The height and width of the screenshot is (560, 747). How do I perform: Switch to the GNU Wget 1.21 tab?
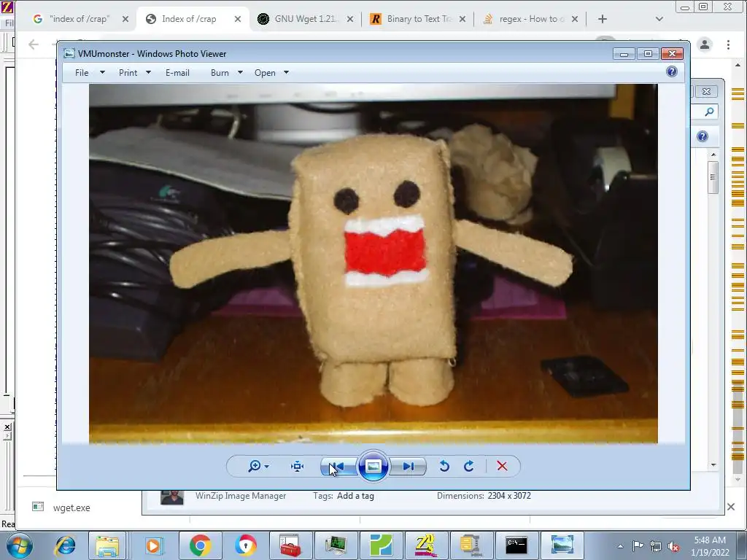coord(305,19)
